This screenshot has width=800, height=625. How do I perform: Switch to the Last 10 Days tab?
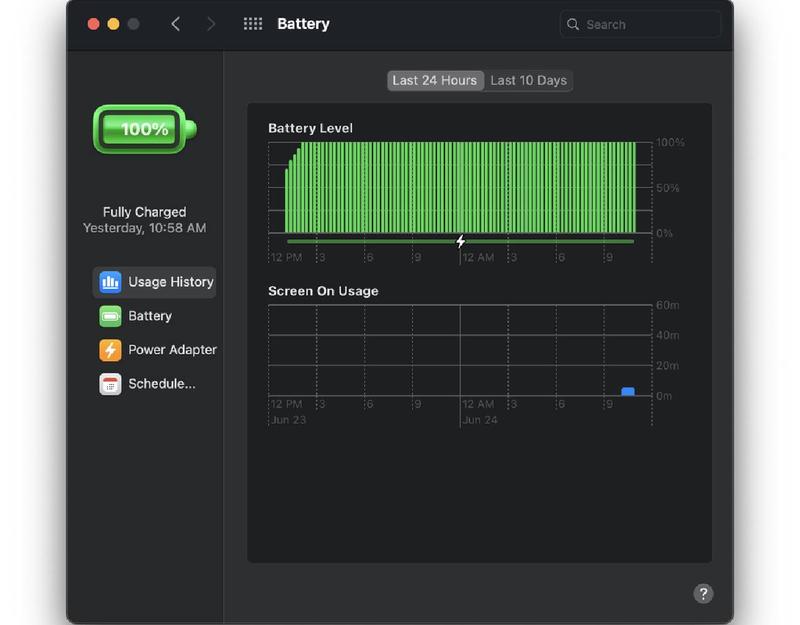[528, 80]
